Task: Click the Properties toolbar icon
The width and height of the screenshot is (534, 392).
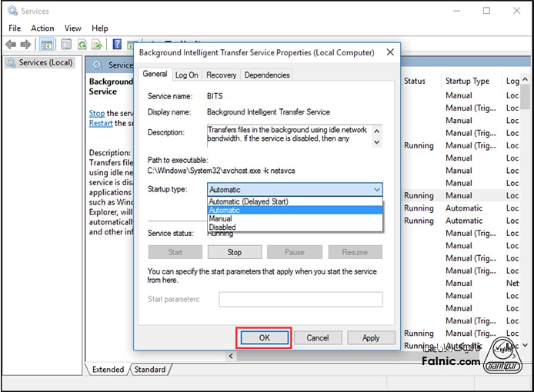Action: coord(66,45)
